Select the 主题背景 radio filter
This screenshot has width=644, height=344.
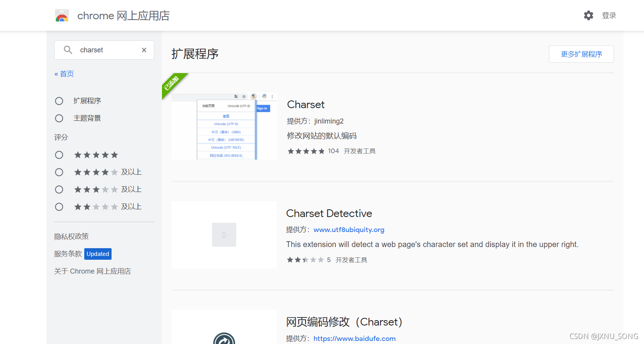[59, 118]
